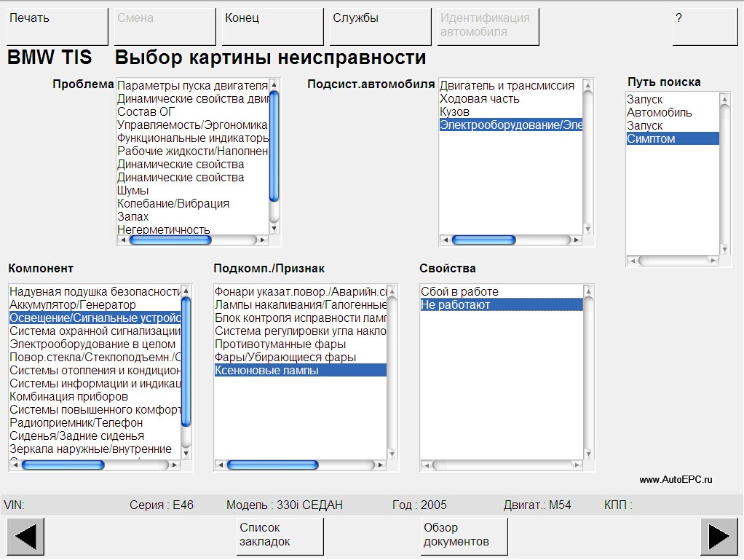Select Автомобиль in Путь поиска

673,113
